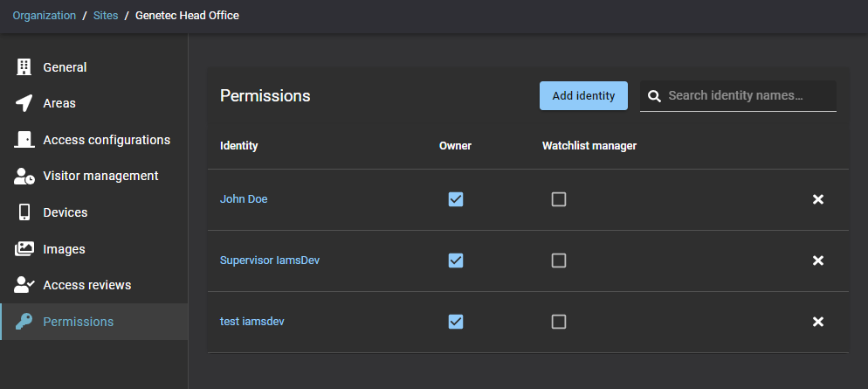Remove John Doe using the X button
This screenshot has height=389, width=868.
click(818, 199)
